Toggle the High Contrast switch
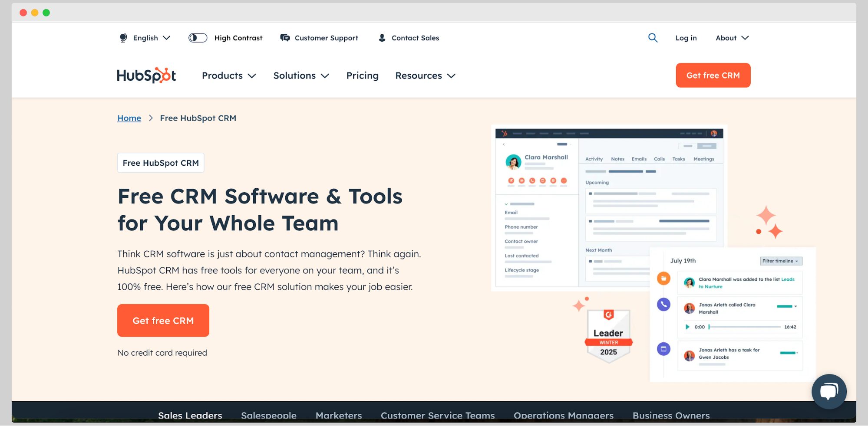 198,38
